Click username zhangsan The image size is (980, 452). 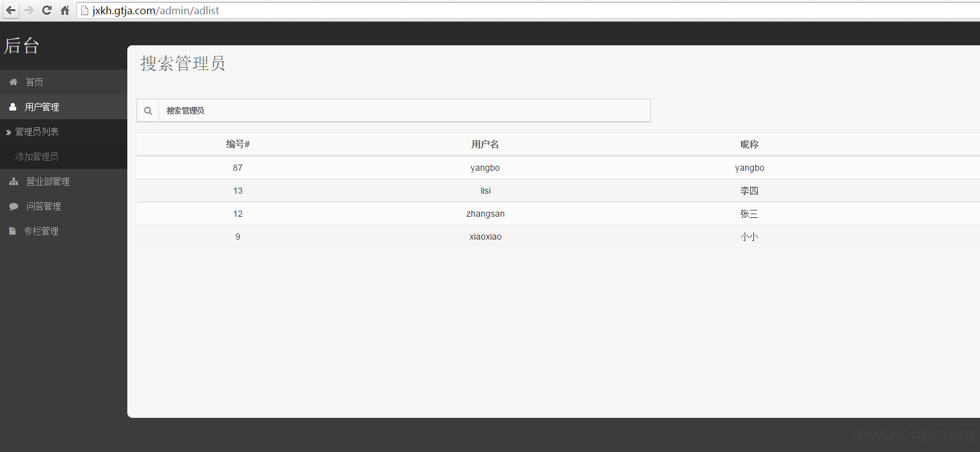click(x=486, y=214)
